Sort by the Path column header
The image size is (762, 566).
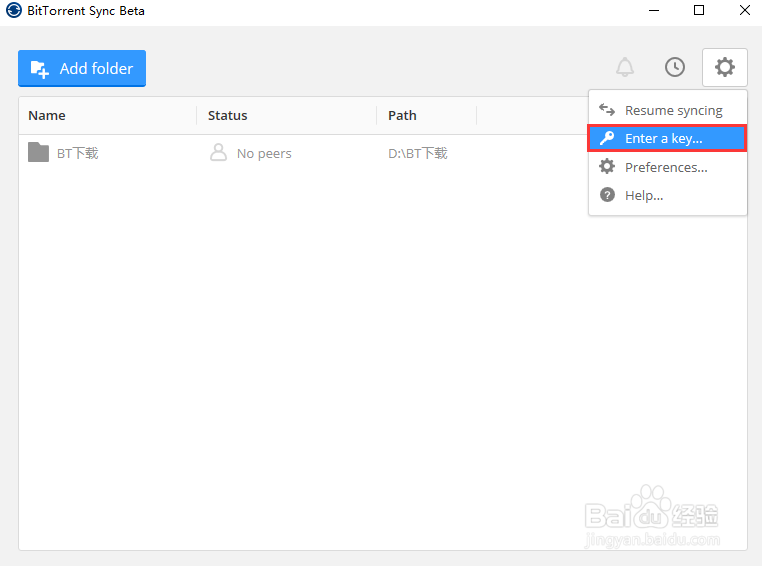[402, 116]
